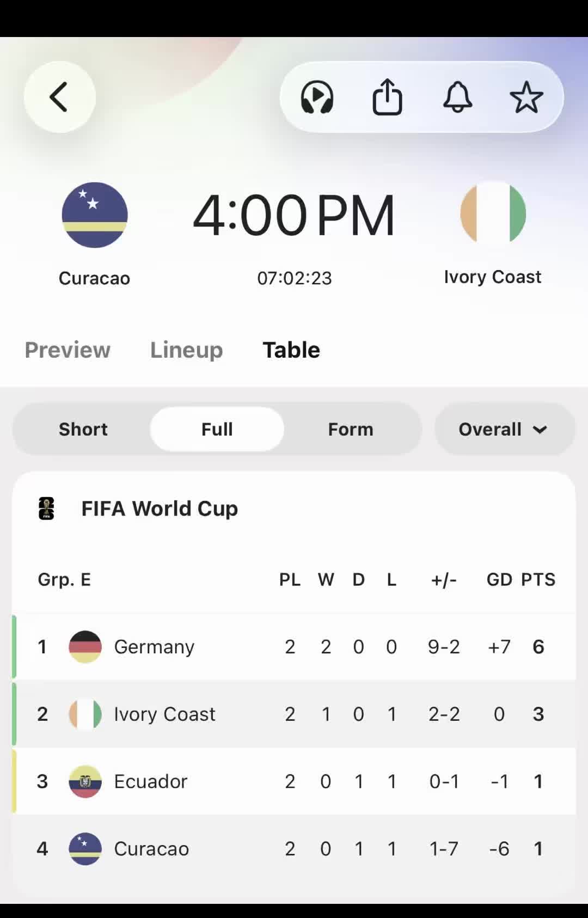This screenshot has width=588, height=918.
Task: Open Curacao row in standings
Action: point(294,848)
